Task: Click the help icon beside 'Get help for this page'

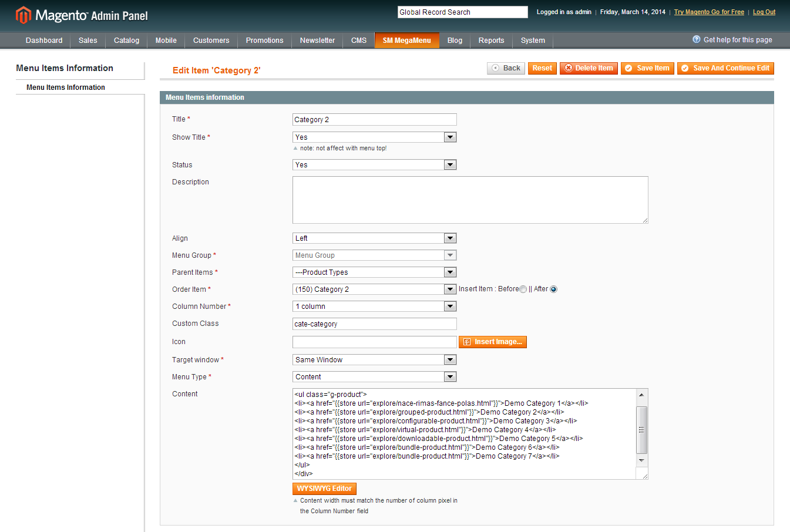Action: point(697,39)
